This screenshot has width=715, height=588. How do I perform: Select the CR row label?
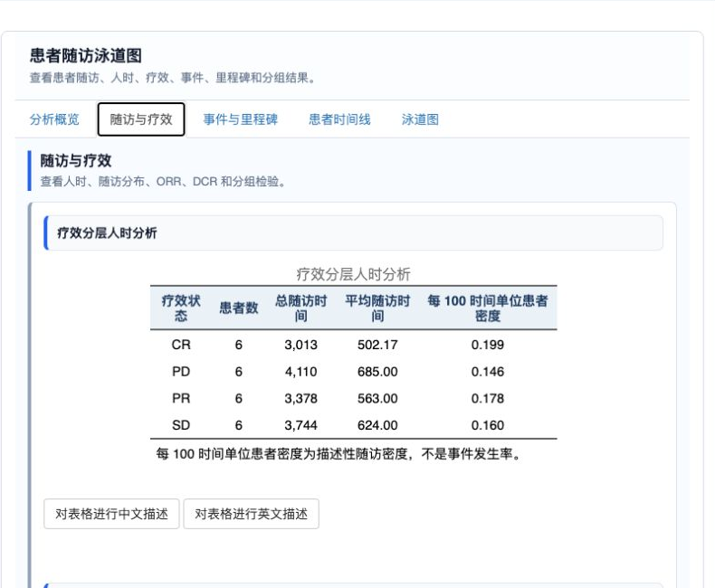coord(181,345)
